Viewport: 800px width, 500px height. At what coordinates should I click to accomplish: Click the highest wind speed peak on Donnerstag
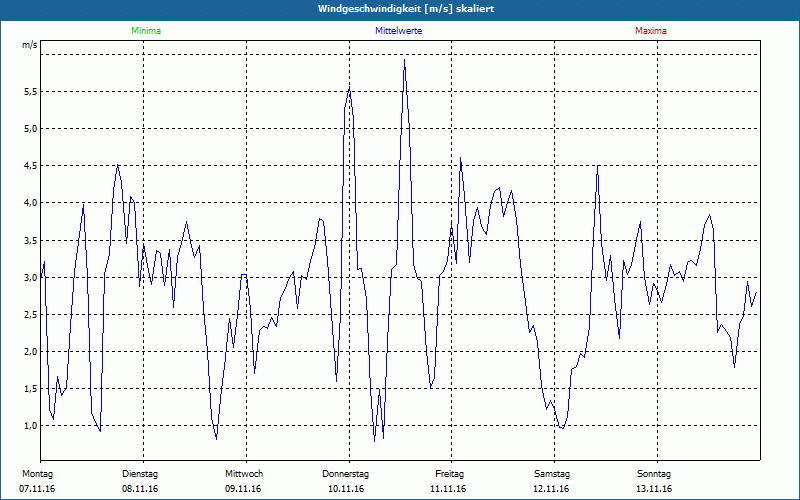pos(405,60)
